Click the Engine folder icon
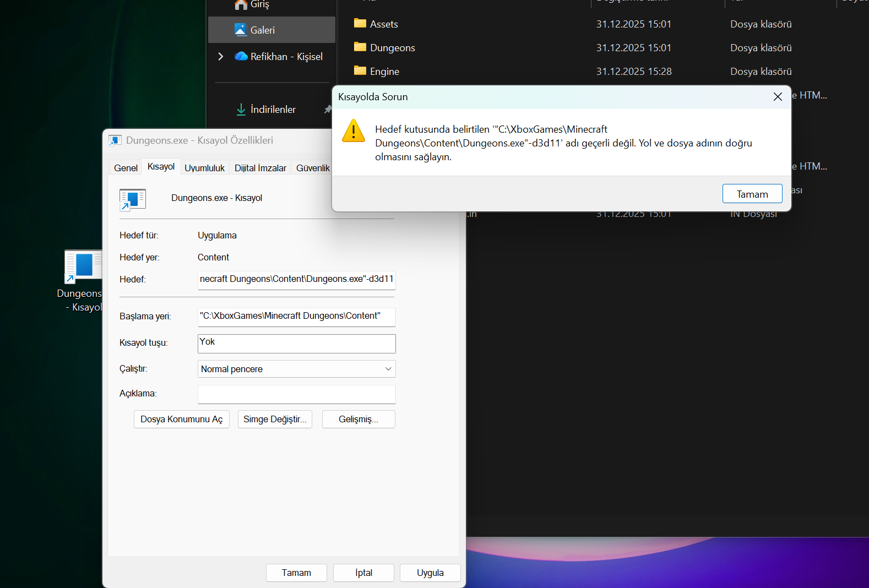The height and width of the screenshot is (588, 869). [360, 70]
